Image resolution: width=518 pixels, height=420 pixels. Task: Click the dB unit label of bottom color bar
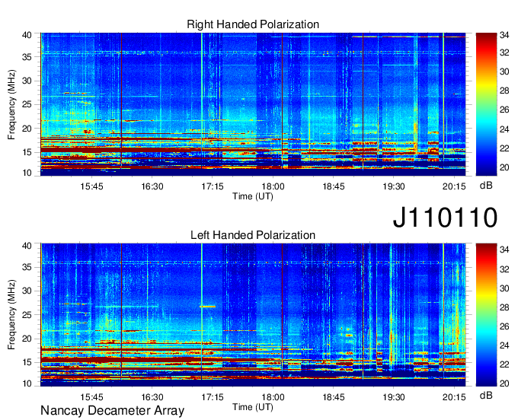coord(486,395)
